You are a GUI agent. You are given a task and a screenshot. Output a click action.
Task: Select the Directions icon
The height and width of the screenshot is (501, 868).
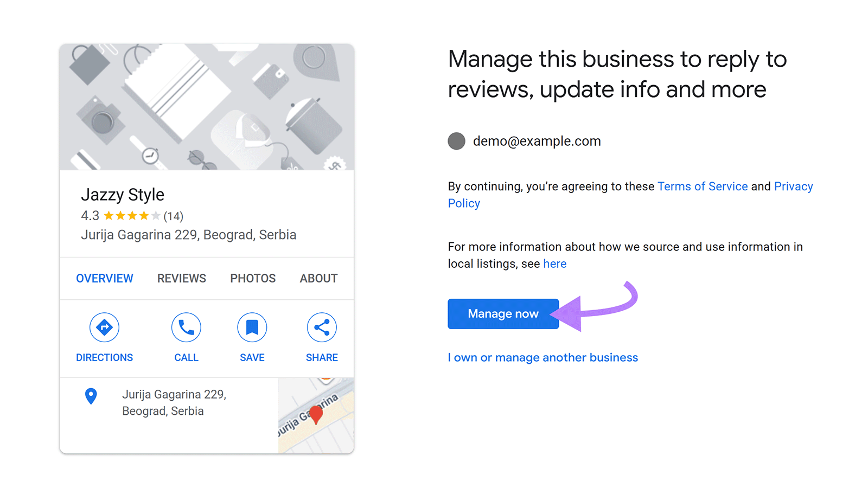(104, 327)
